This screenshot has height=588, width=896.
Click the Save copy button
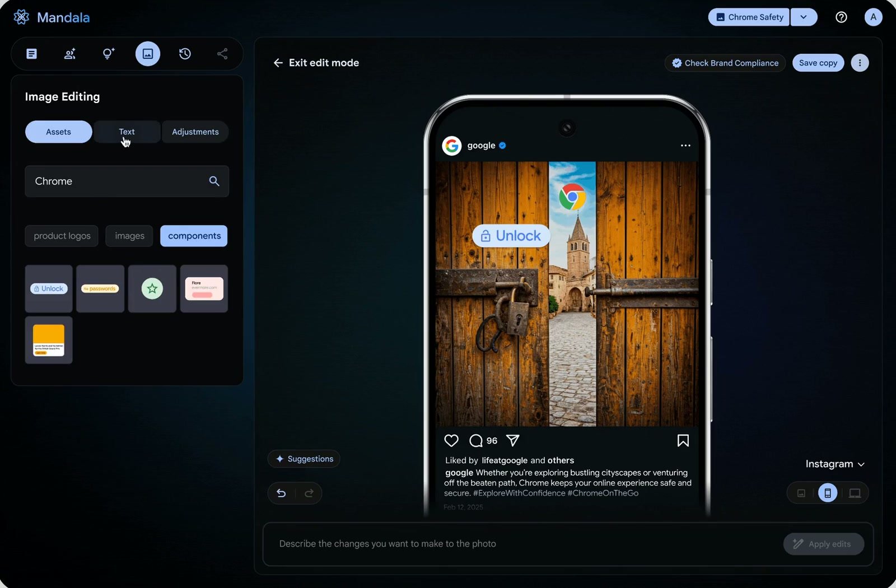click(x=818, y=63)
